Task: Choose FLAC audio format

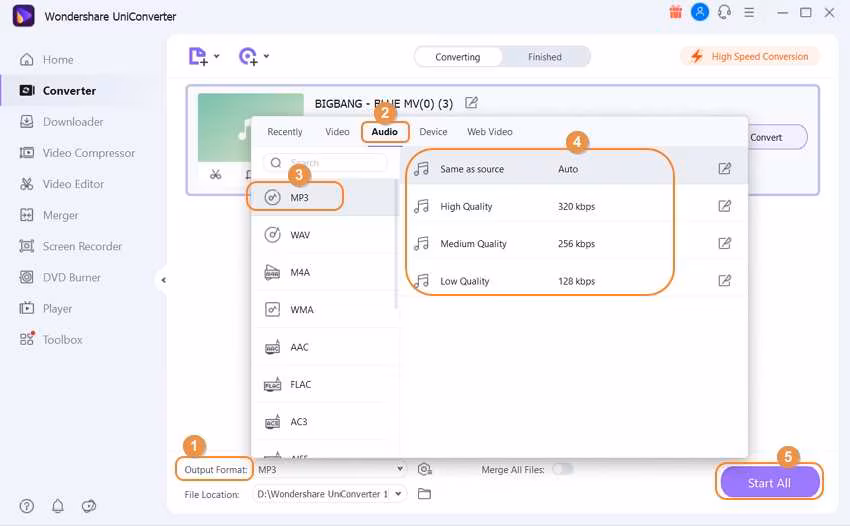Action: (324, 384)
